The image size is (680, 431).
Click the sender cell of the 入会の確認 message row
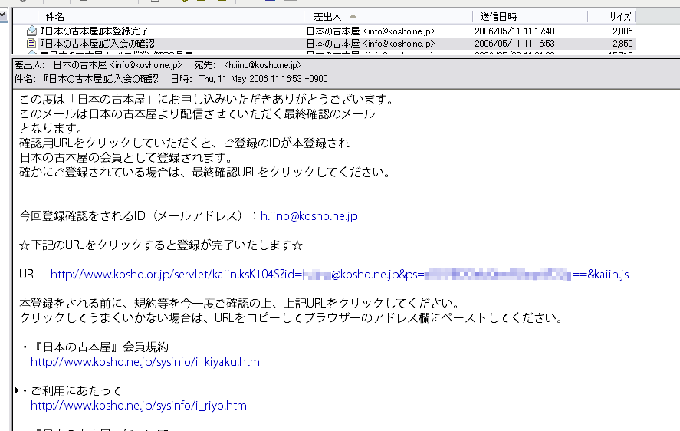point(370,44)
